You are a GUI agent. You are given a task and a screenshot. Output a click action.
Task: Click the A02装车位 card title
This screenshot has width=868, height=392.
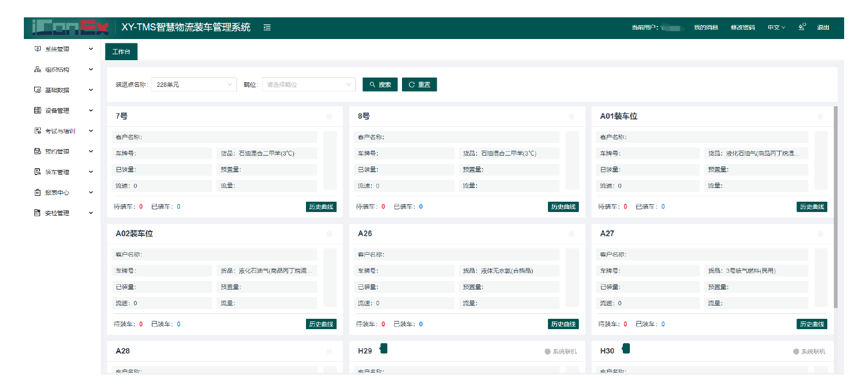pos(134,234)
